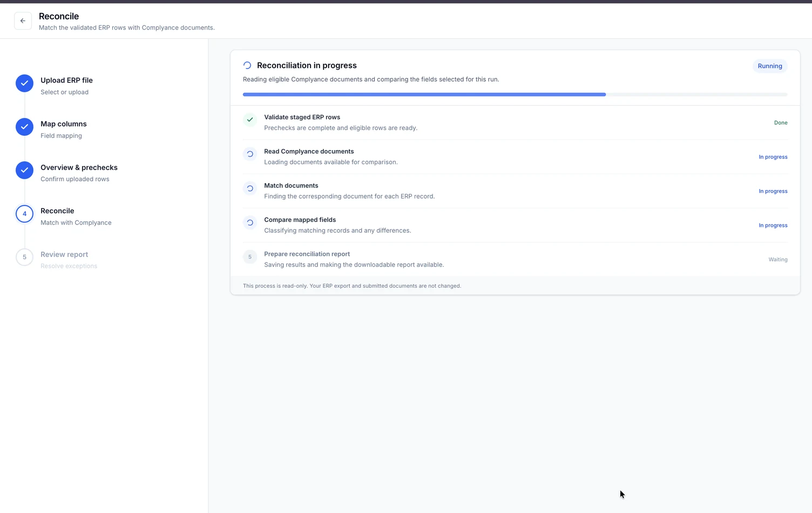Click the Done status for Validate staged ERP rows
The height and width of the screenshot is (513, 812).
click(781, 123)
